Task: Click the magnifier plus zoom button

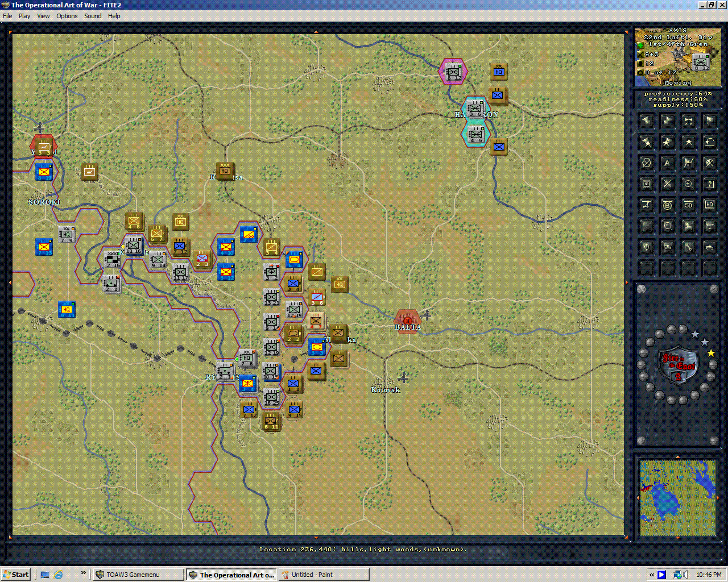Action: [688, 184]
